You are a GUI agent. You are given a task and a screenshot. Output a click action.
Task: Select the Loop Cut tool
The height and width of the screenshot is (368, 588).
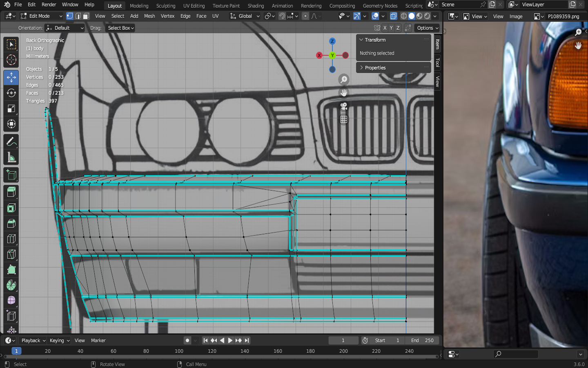pos(11,239)
